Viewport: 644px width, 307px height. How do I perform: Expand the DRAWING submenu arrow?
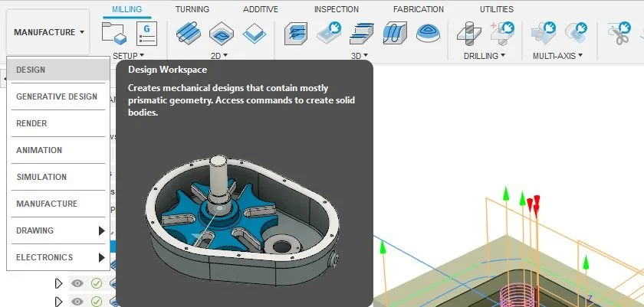pyautogui.click(x=101, y=230)
